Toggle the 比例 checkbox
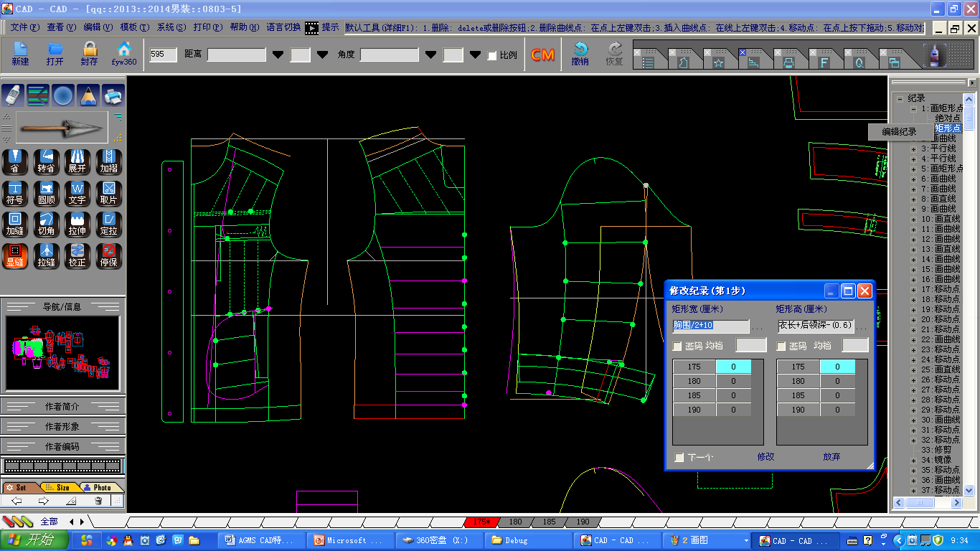The width and height of the screenshot is (980, 551). point(492,55)
